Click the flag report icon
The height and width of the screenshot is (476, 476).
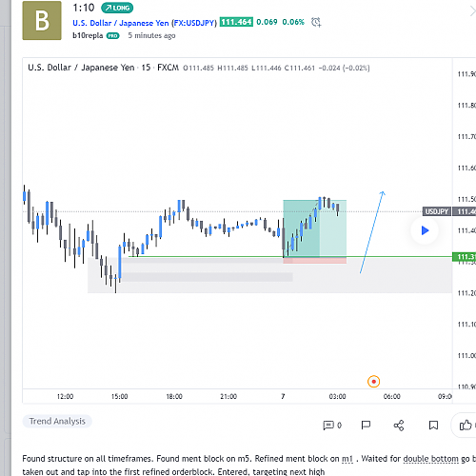(366, 425)
